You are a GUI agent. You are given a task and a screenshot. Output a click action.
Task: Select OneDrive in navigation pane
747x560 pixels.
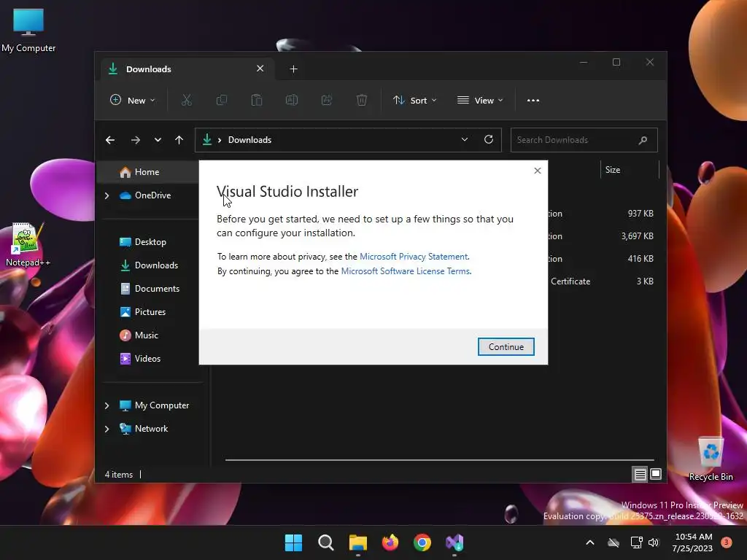point(152,195)
